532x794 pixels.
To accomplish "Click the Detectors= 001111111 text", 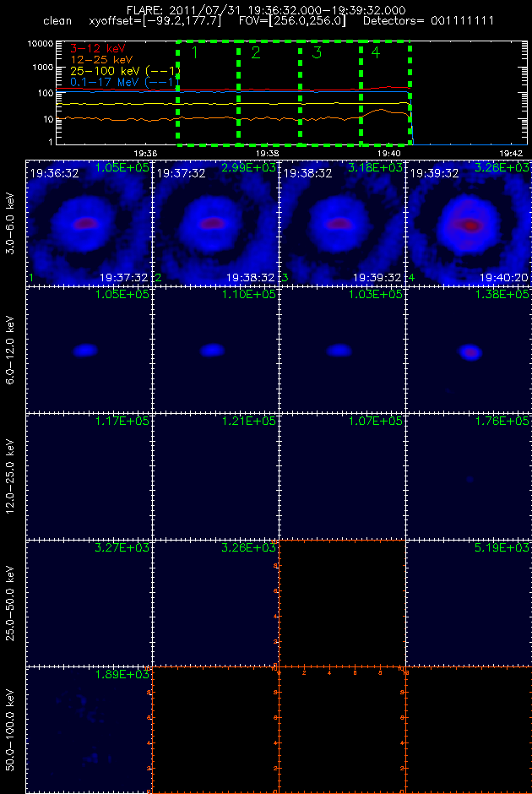I will coord(428,22).
